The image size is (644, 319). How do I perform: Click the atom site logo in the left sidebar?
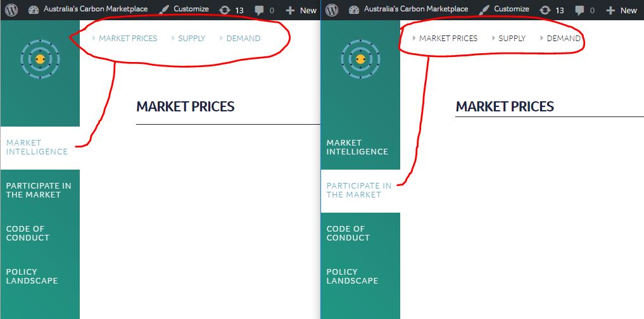tap(40, 59)
